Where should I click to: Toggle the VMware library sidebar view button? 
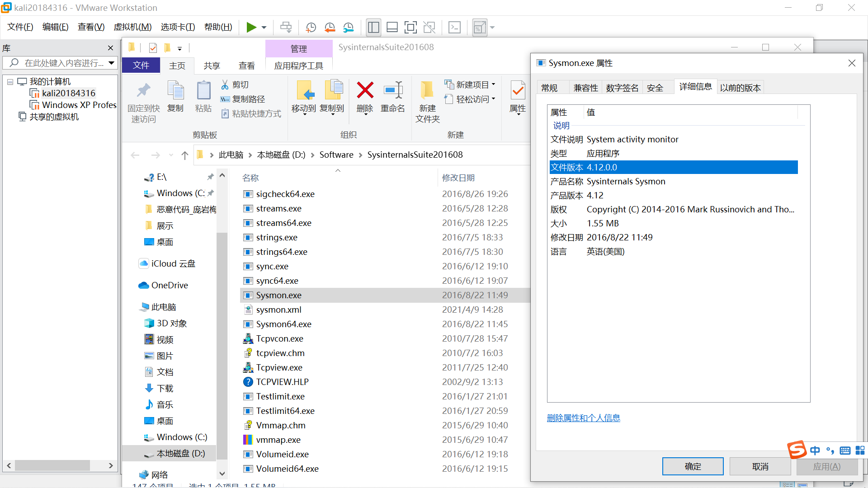(x=373, y=28)
